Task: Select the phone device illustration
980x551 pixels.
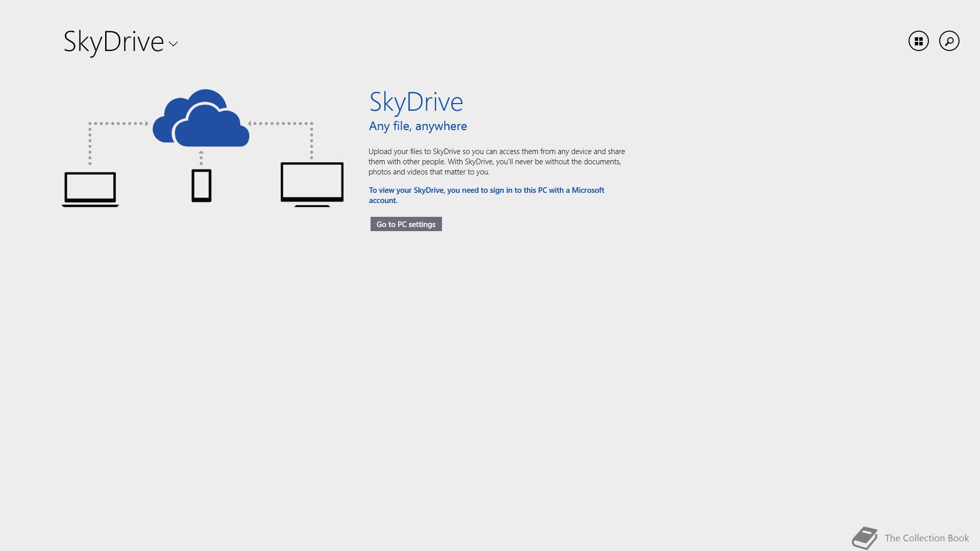Action: (x=201, y=186)
